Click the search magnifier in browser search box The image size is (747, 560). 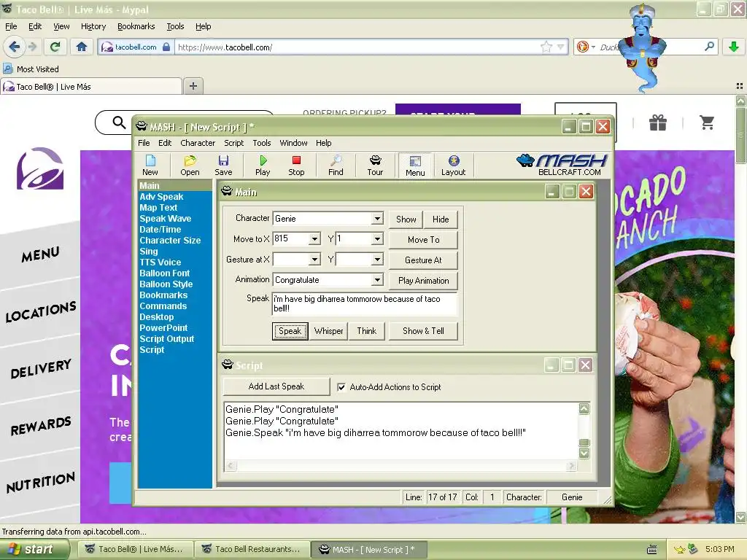(x=709, y=47)
